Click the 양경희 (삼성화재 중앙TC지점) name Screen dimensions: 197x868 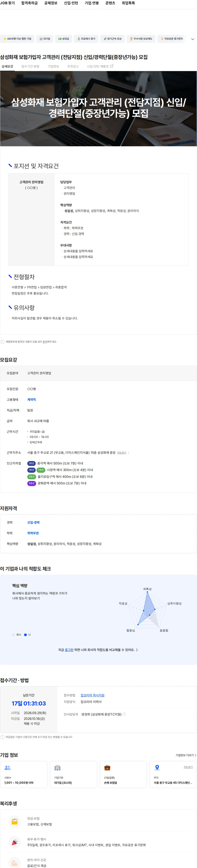tap(101, 714)
